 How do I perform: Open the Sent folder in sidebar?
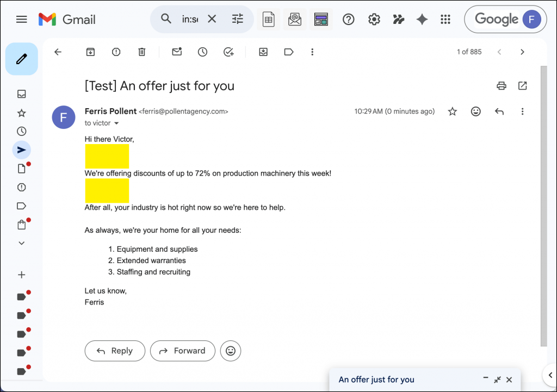pos(22,150)
